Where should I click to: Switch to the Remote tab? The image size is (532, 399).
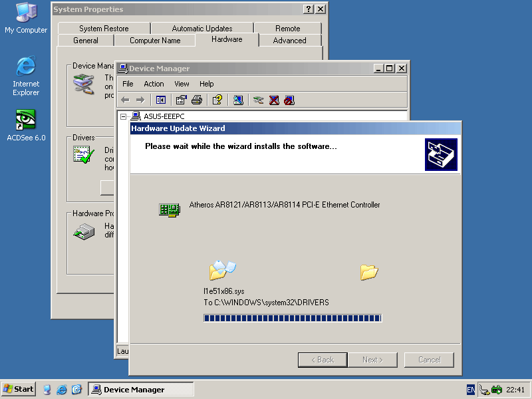point(288,29)
